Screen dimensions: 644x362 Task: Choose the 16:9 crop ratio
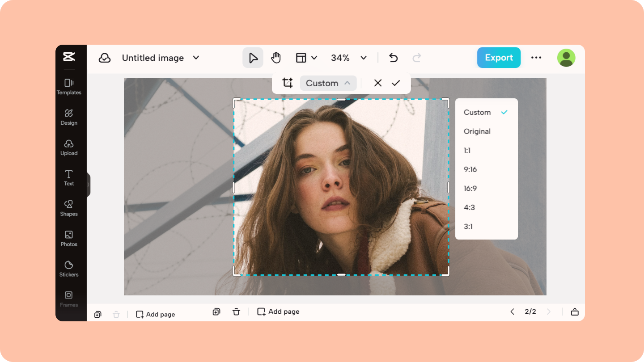pyautogui.click(x=470, y=188)
